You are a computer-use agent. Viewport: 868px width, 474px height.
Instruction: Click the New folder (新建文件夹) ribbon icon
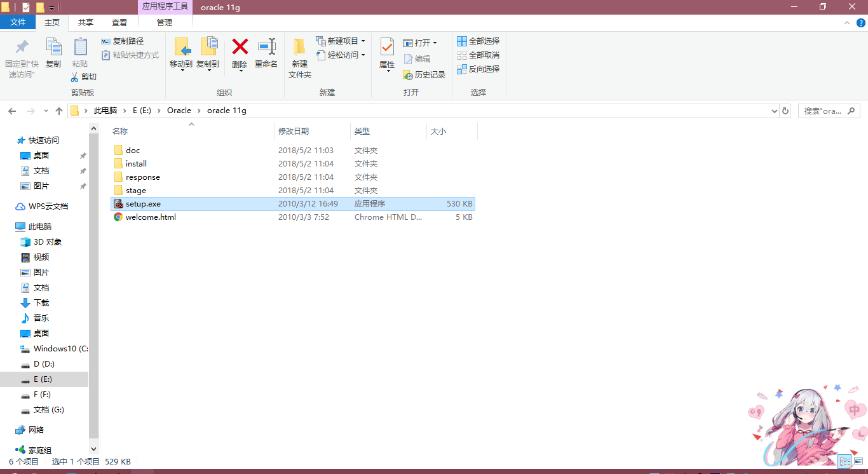299,47
